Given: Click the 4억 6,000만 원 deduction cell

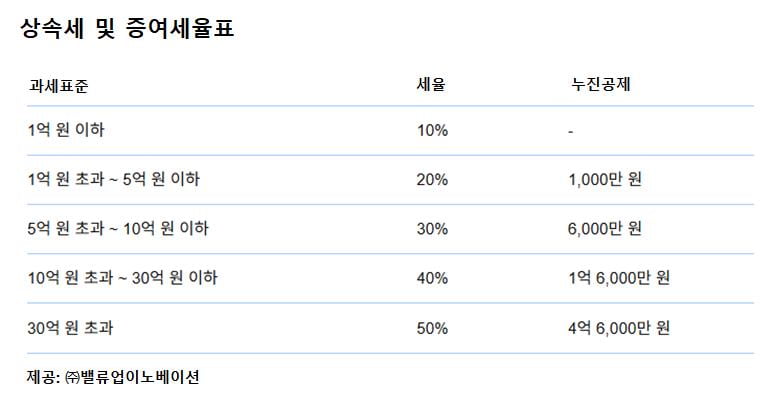Looking at the screenshot, I should coord(618,327).
